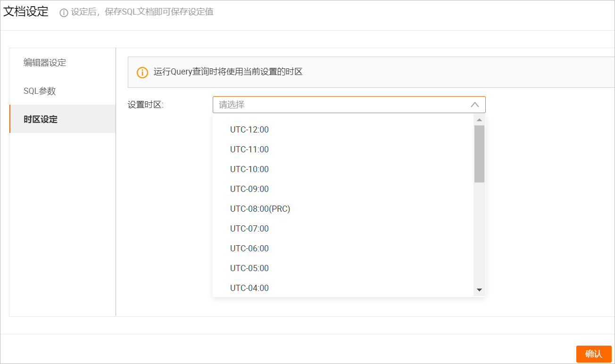Viewport: 615px width, 364px height.
Task: Open the 编辑器设定 tab
Action: (62, 62)
